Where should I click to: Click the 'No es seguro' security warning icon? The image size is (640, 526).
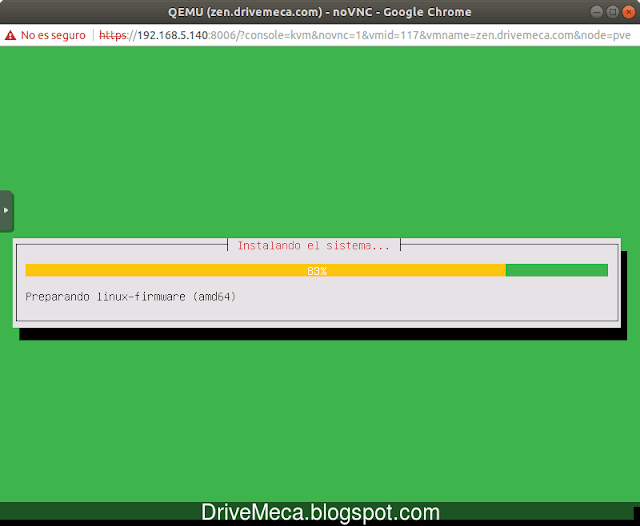click(x=10, y=36)
